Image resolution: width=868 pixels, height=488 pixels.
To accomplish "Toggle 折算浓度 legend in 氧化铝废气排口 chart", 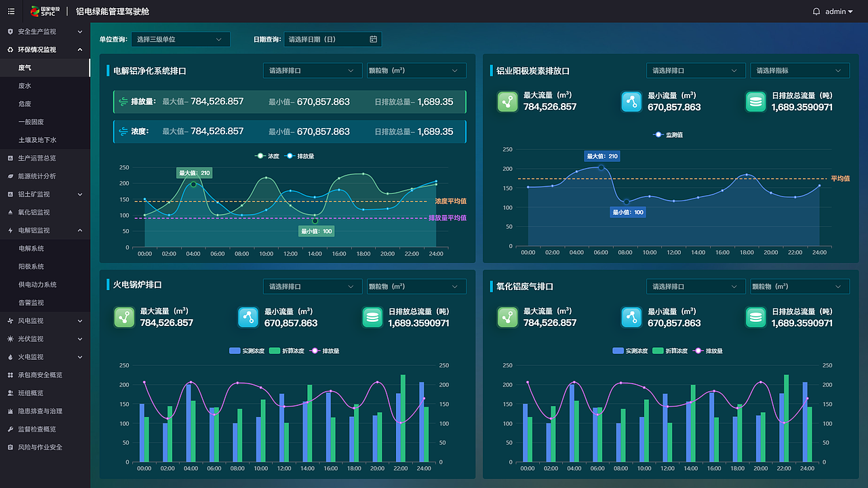I will [670, 351].
